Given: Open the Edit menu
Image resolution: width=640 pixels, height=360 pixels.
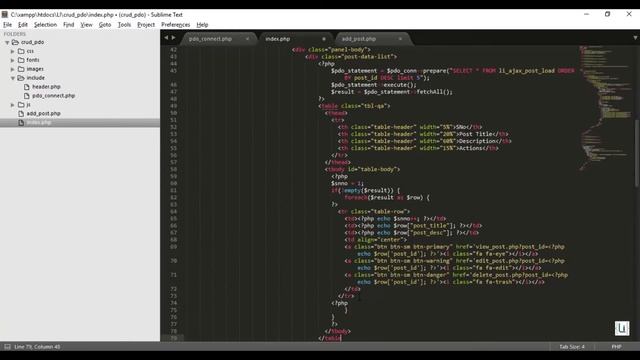Looking at the screenshot, I should [x=23, y=24].
